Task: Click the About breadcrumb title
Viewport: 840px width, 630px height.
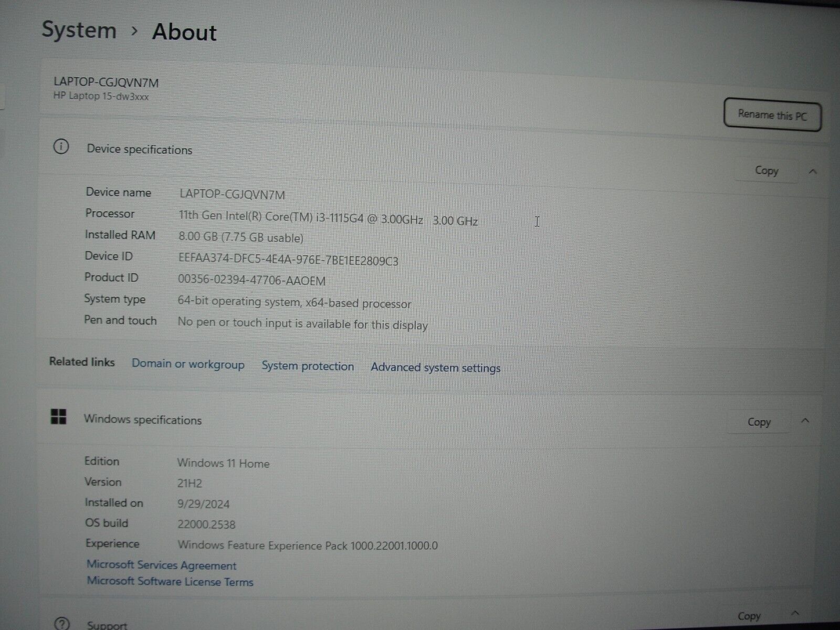Action: [184, 32]
